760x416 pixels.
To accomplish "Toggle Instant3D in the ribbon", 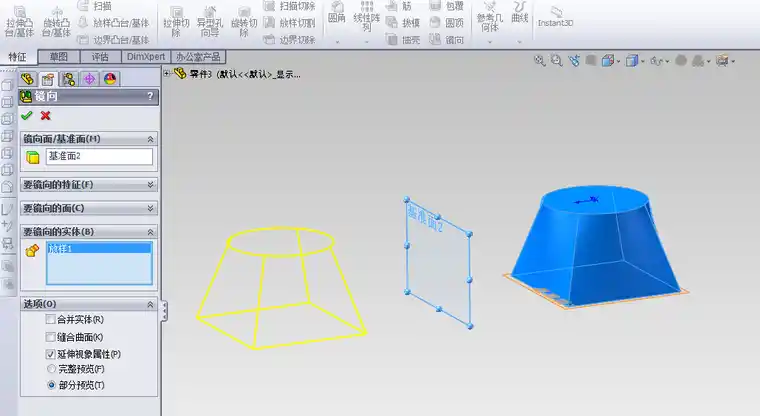I will tap(555, 17).
